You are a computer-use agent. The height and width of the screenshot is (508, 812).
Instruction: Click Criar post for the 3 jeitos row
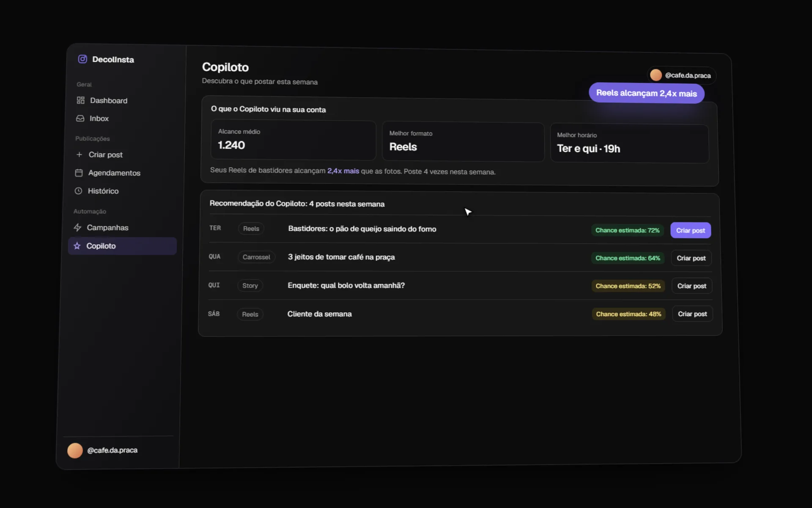691,258
